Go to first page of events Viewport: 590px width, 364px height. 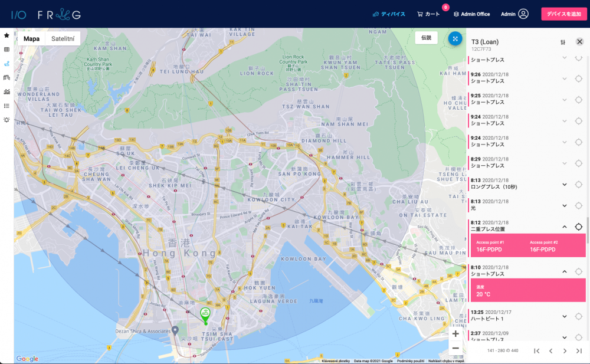tap(536, 351)
